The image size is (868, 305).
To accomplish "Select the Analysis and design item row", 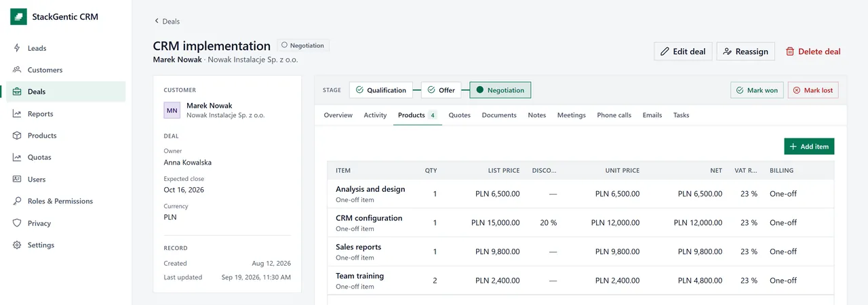I will pos(580,194).
